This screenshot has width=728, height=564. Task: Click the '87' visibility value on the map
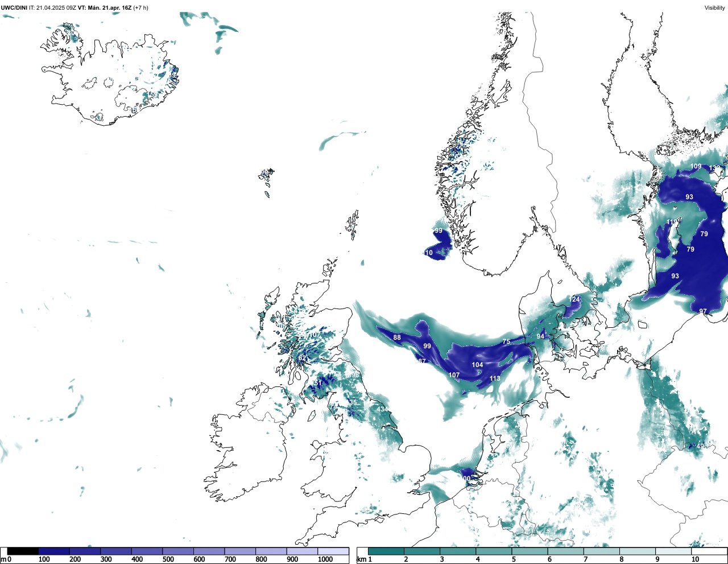click(422, 361)
